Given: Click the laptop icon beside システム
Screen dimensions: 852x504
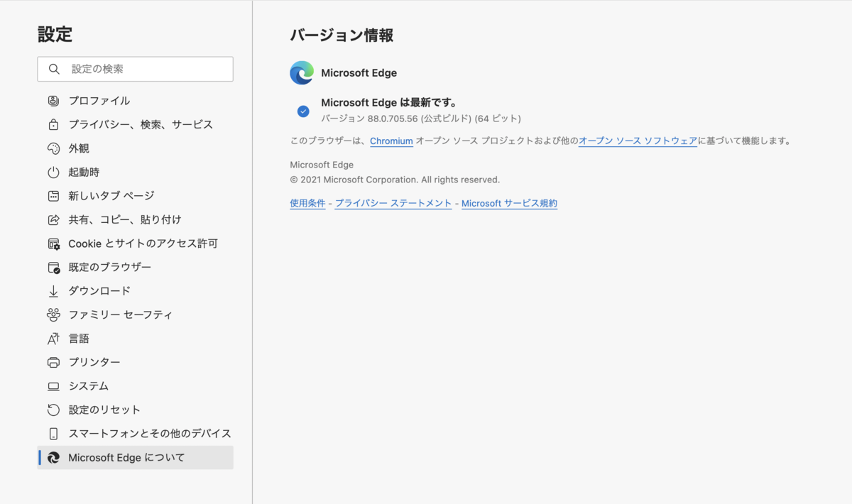Looking at the screenshot, I should pyautogui.click(x=53, y=386).
